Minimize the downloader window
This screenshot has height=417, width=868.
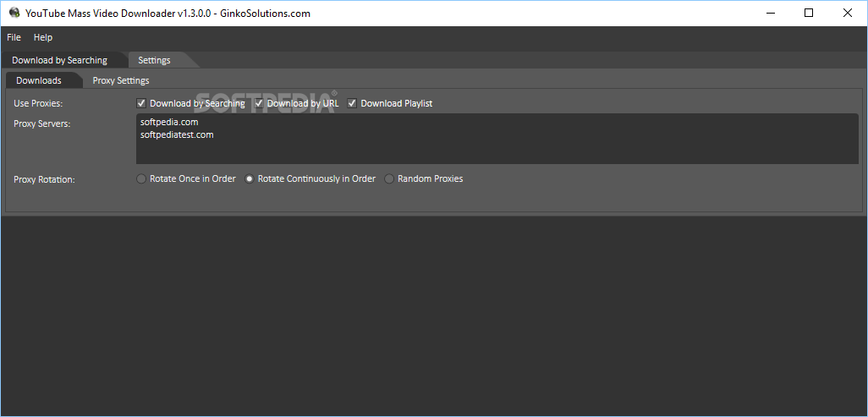pos(770,13)
